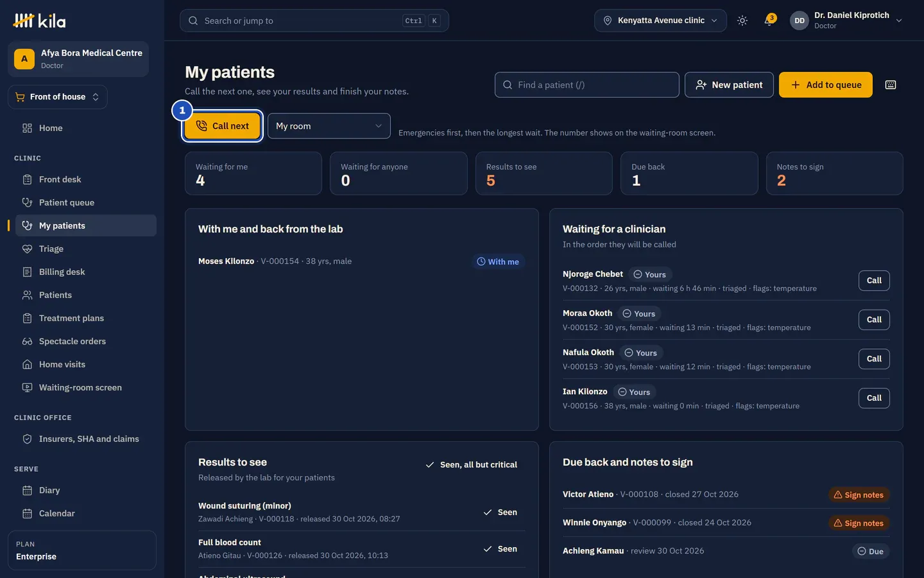Open Diary in the sidebar
This screenshot has height=578, width=924.
tap(86, 490)
